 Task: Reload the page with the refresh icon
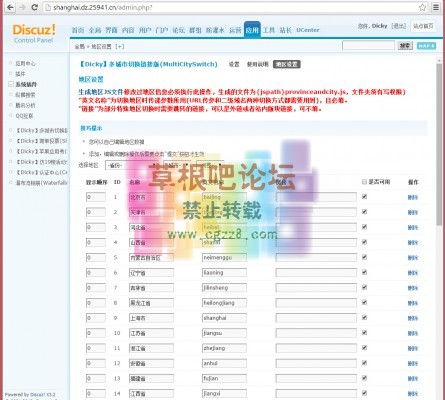[x=35, y=7]
